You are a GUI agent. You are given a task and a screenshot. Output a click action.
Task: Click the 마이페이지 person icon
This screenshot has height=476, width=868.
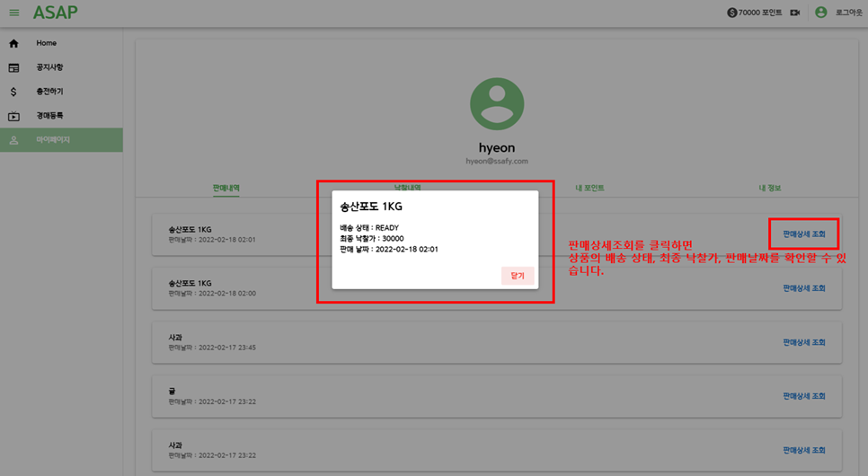point(13,141)
